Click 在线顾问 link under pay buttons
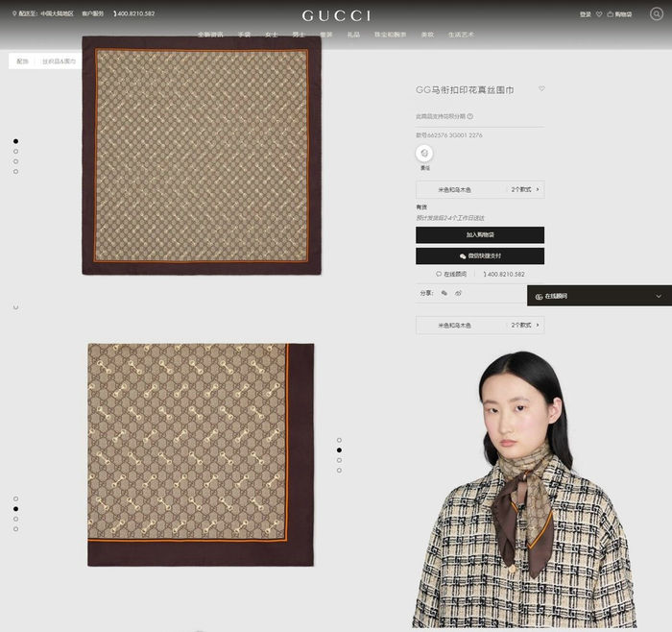672x632 pixels. click(x=455, y=274)
